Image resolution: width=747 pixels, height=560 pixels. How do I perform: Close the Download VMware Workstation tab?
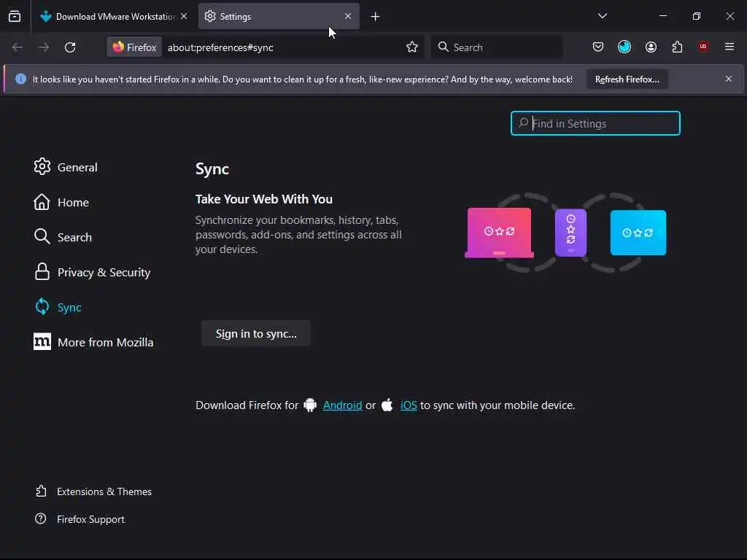[184, 16]
